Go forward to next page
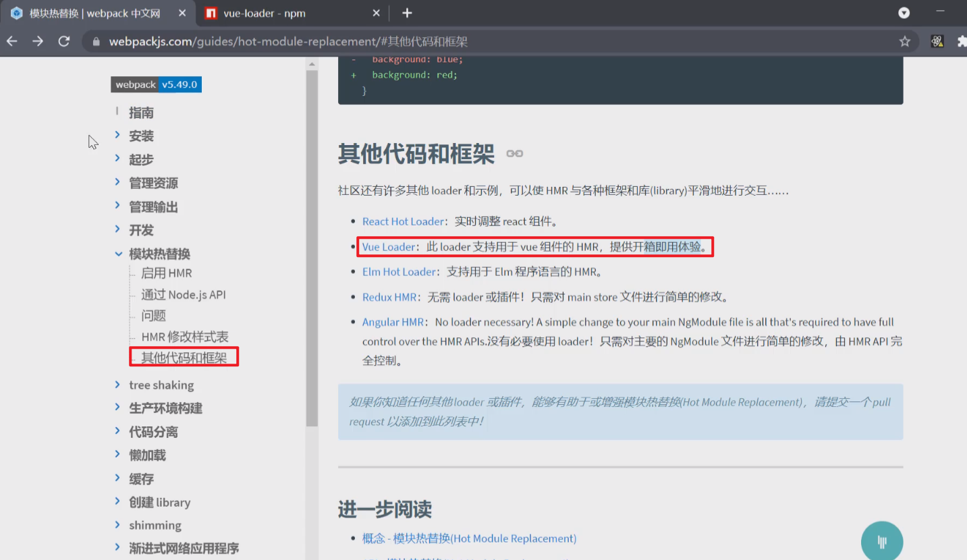Image resolution: width=967 pixels, height=560 pixels. tap(38, 41)
